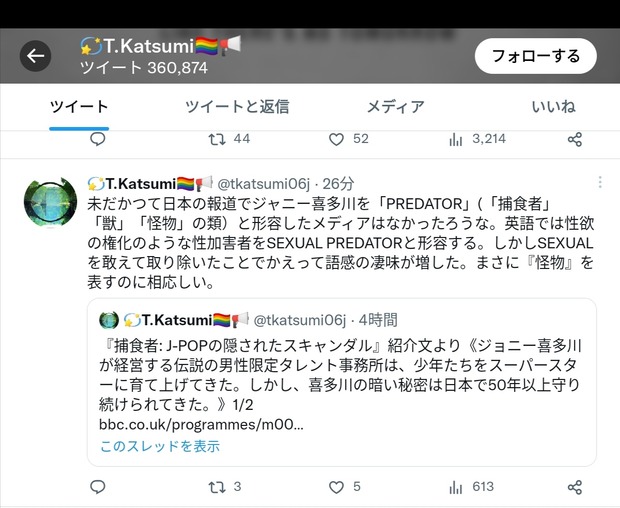The image size is (620, 508).
Task: Like the tweet with 5 likes
Action: click(x=344, y=487)
